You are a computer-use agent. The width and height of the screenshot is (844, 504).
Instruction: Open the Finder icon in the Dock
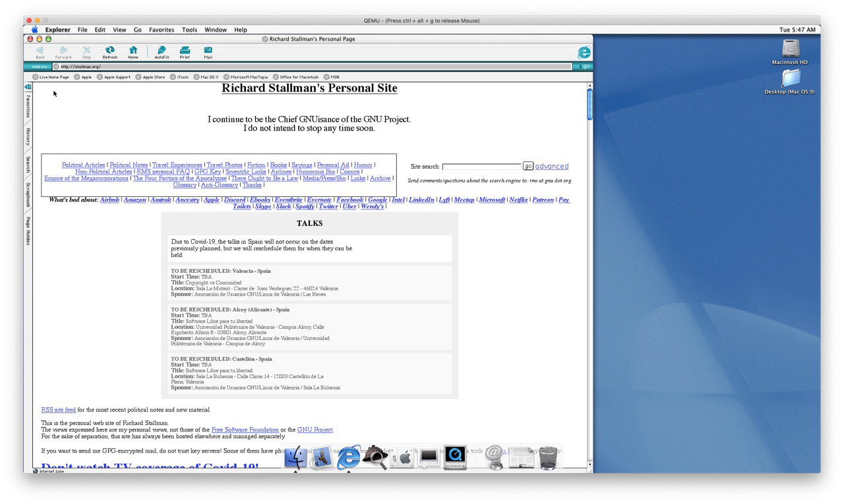point(295,457)
